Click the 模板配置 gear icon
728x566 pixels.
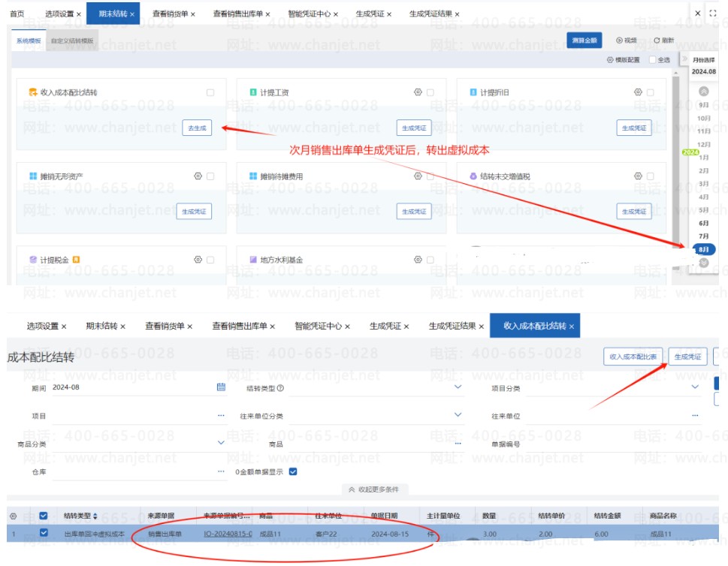coord(610,60)
